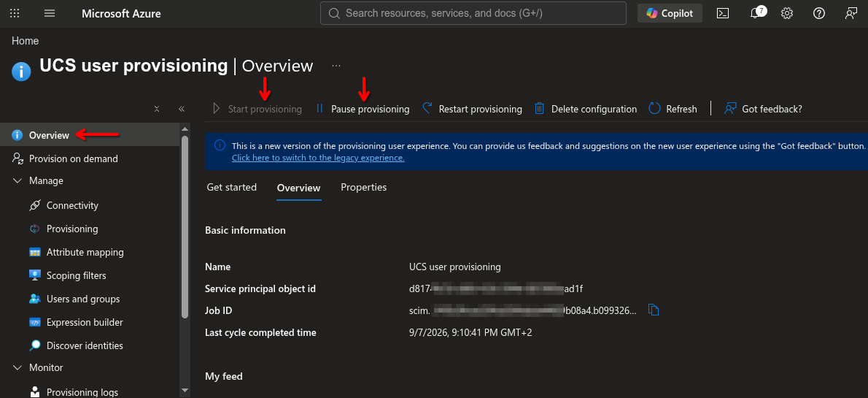Click the disabled Start provisioning button
This screenshot has height=398, width=868.
[257, 110]
